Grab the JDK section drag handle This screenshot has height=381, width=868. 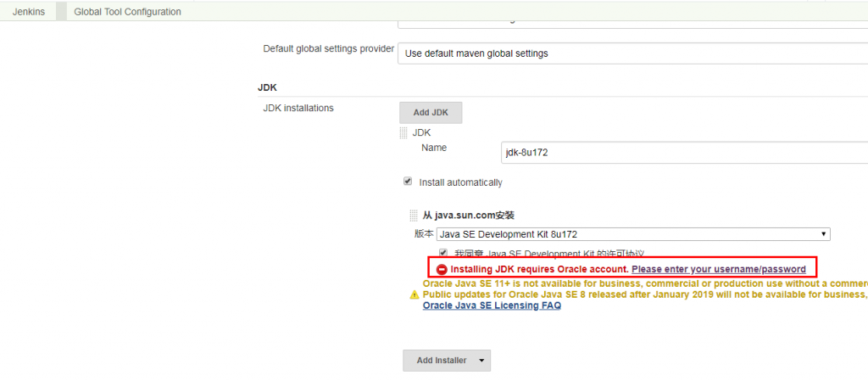click(403, 133)
